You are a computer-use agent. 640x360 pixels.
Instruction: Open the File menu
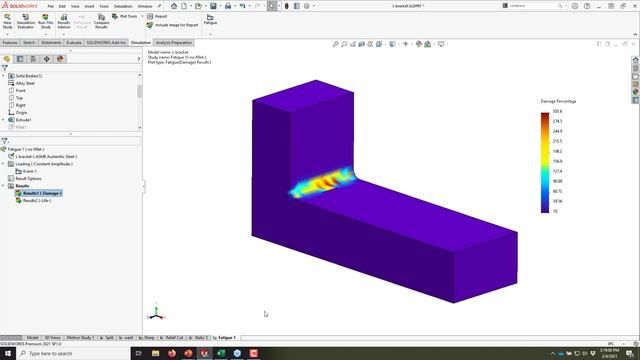[50, 6]
